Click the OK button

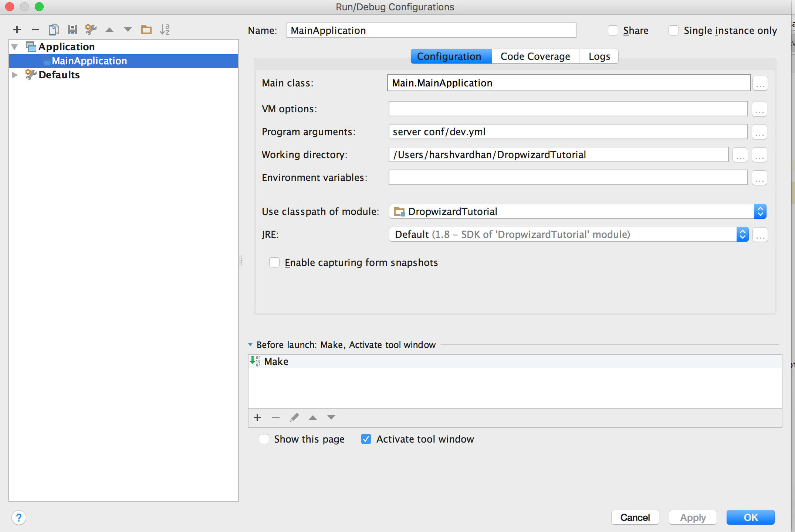pos(750,517)
